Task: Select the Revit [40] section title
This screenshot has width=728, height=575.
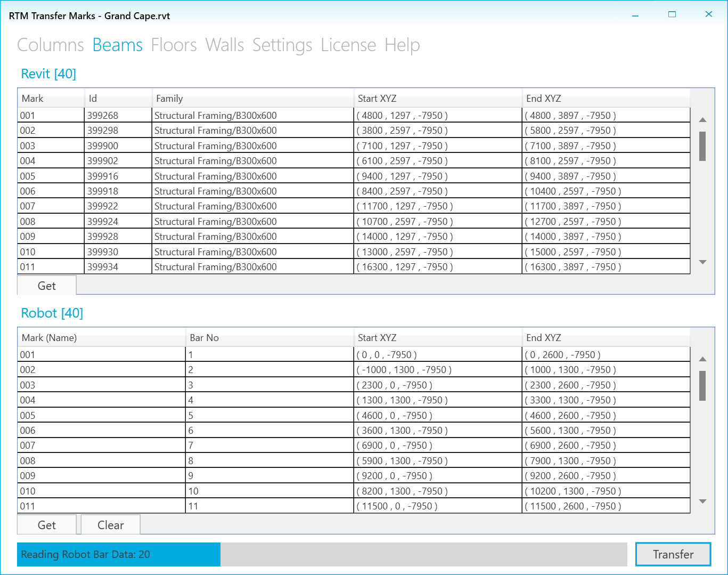Action: (x=48, y=74)
